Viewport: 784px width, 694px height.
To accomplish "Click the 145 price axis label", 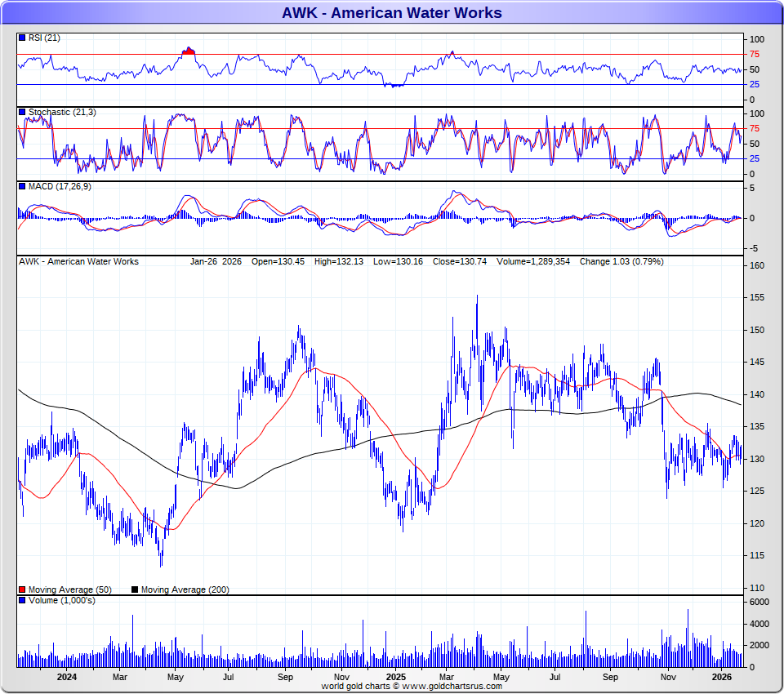I will point(757,362).
